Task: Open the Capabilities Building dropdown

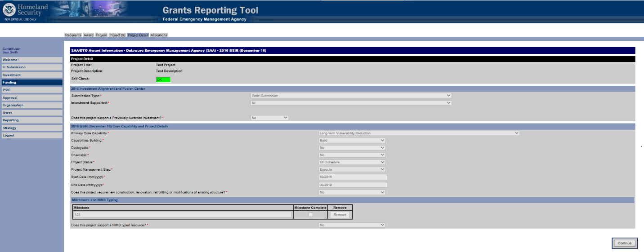Action: point(352,141)
